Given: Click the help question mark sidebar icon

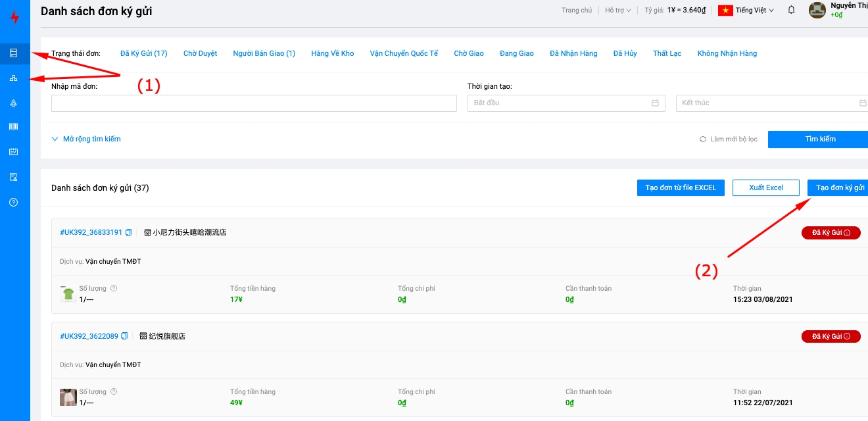Looking at the screenshot, I should 14,202.
